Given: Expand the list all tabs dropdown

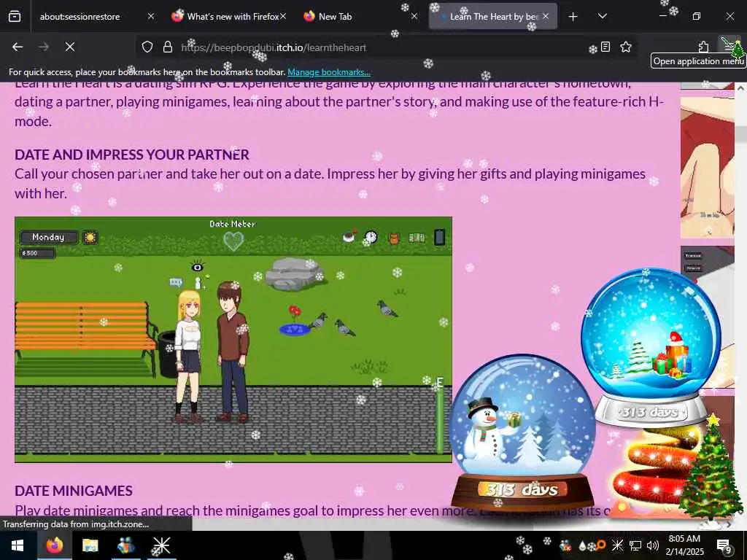Looking at the screenshot, I should coord(602,17).
